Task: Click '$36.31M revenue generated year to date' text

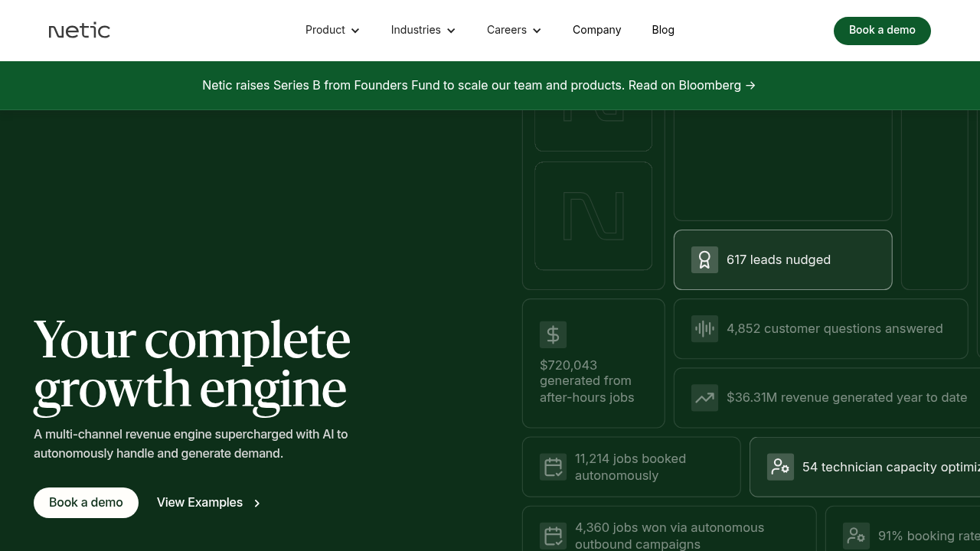Action: [847, 397]
